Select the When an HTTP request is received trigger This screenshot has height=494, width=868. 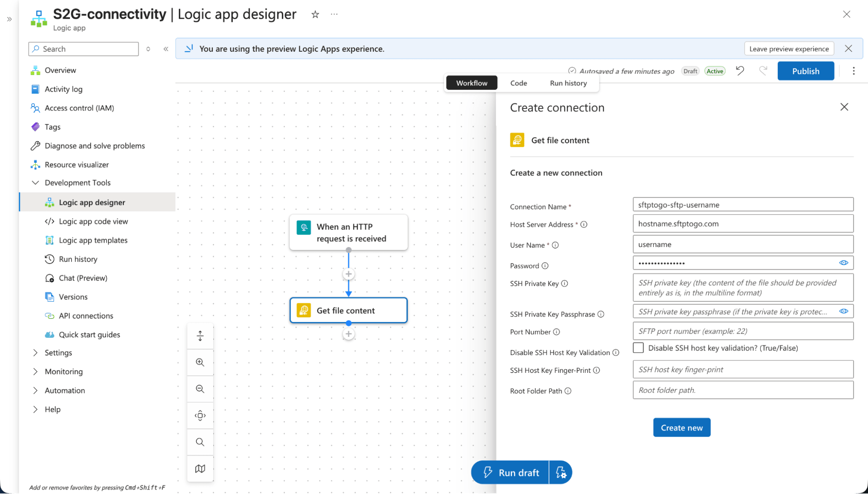pos(348,233)
